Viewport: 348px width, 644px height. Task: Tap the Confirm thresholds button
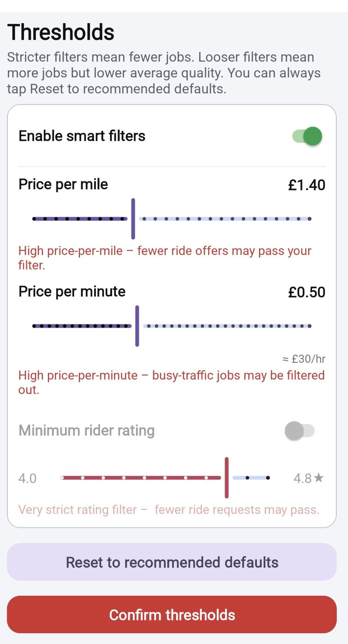pyautogui.click(x=172, y=614)
